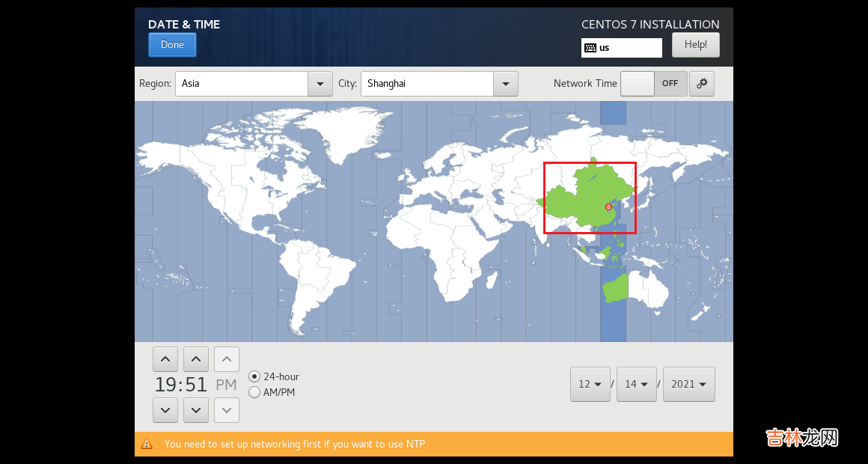Click the minute decrease arrow
This screenshot has height=464, width=868.
tap(195, 410)
